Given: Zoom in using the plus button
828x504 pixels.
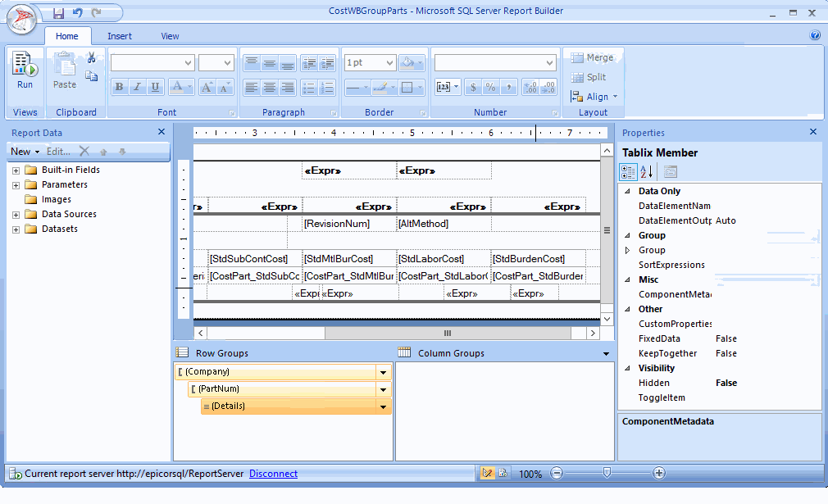Looking at the screenshot, I should [658, 474].
